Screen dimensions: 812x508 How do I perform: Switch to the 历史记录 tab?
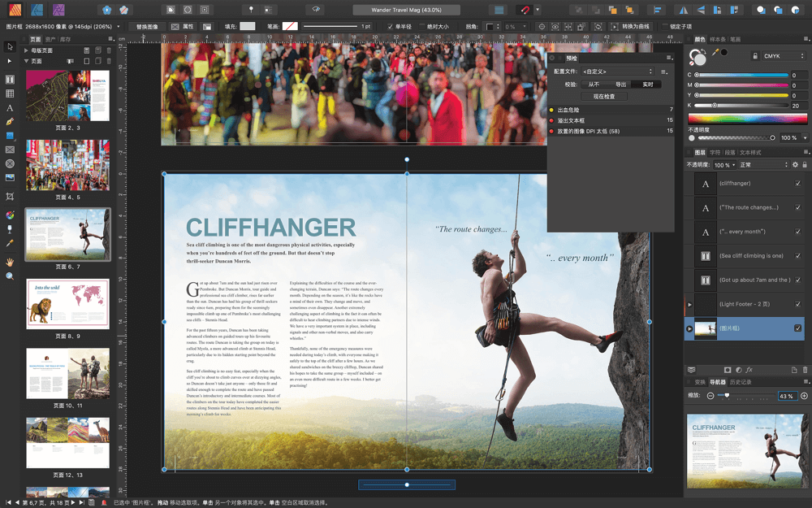[x=741, y=382]
